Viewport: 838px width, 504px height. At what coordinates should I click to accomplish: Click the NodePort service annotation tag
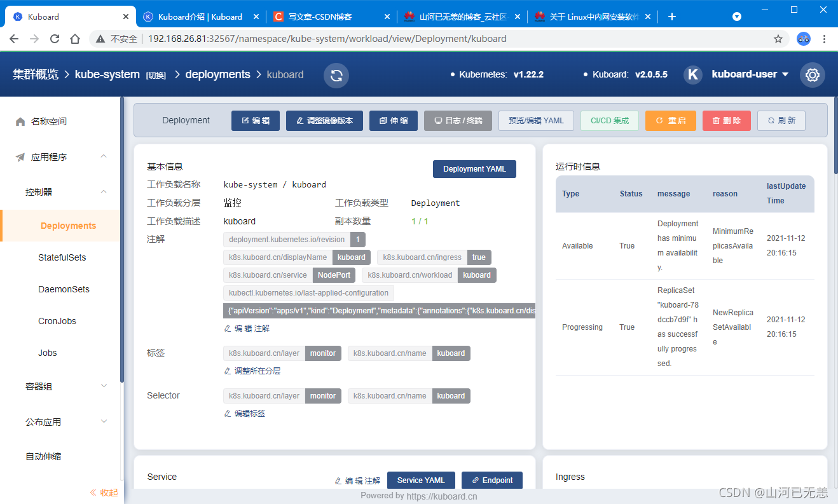289,275
